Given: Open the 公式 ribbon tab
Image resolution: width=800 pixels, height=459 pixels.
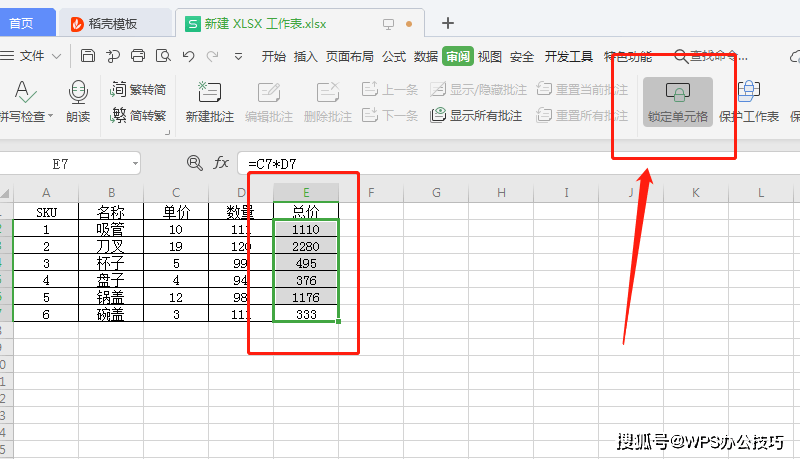Looking at the screenshot, I should 394,57.
